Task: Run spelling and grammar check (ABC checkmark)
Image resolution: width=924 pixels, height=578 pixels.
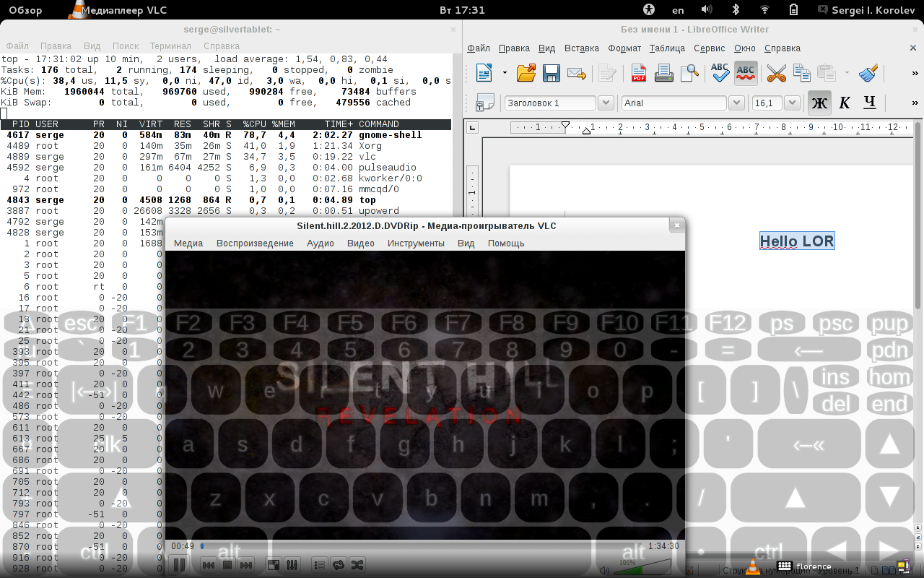Action: 720,72
